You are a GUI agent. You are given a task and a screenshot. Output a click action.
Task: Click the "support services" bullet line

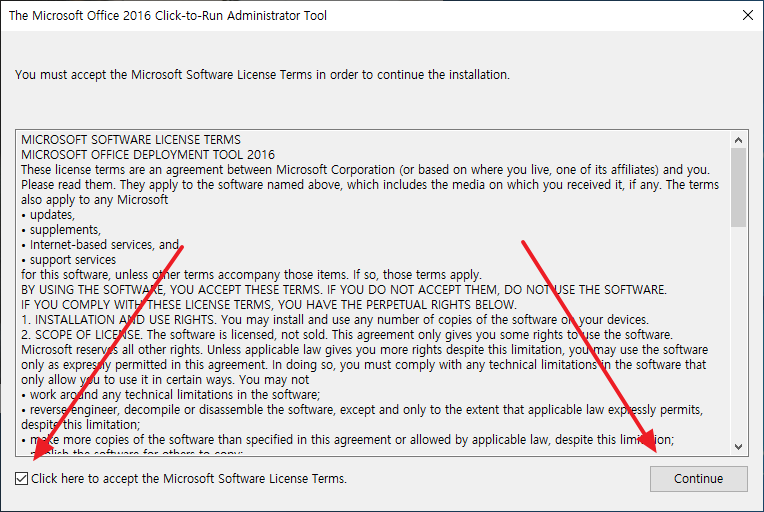coord(69,260)
